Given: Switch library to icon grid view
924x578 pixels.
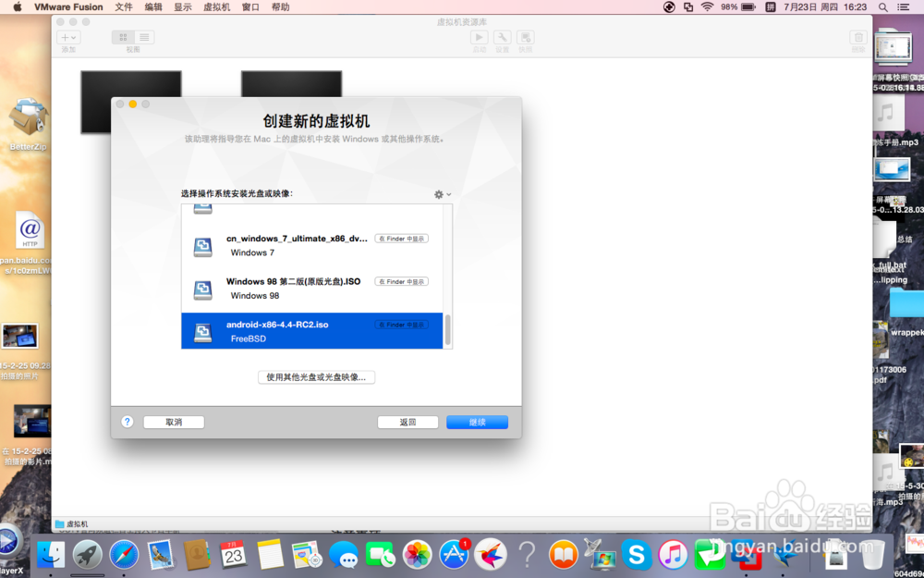Looking at the screenshot, I should [x=123, y=37].
